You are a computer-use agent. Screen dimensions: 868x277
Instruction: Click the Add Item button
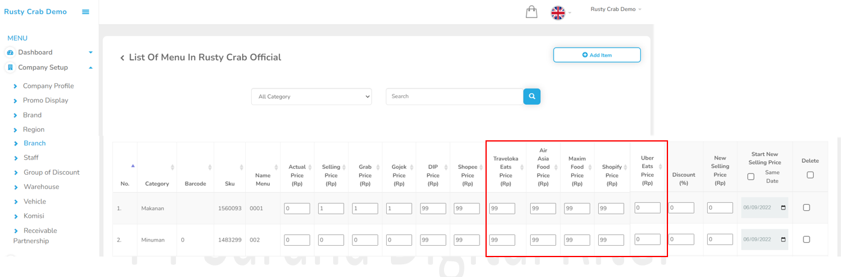coord(596,55)
